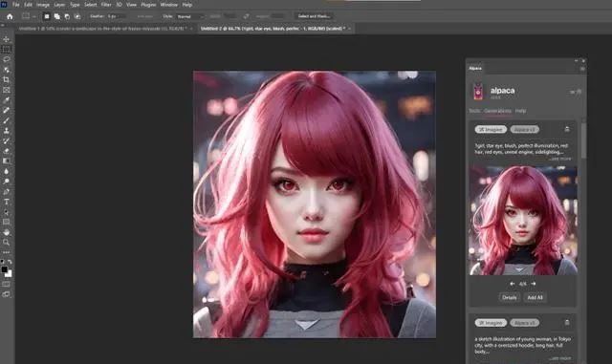The height and width of the screenshot is (364, 612).
Task: Open the Style dropdown set to Normal
Action: pos(190,16)
